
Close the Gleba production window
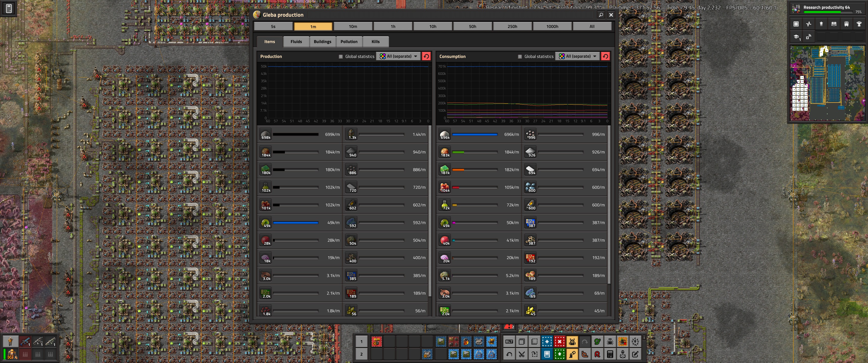[x=611, y=15]
